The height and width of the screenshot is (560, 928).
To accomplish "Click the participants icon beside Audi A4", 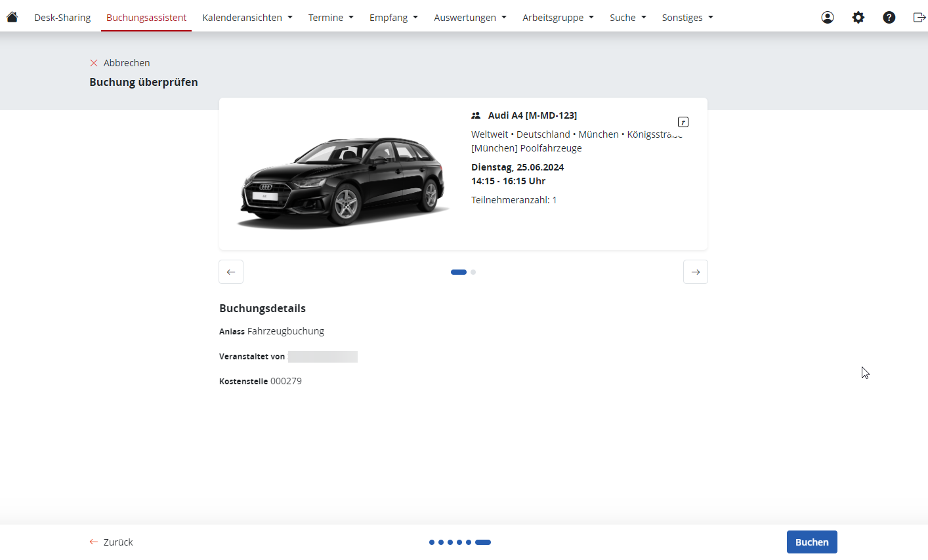I will (x=476, y=115).
